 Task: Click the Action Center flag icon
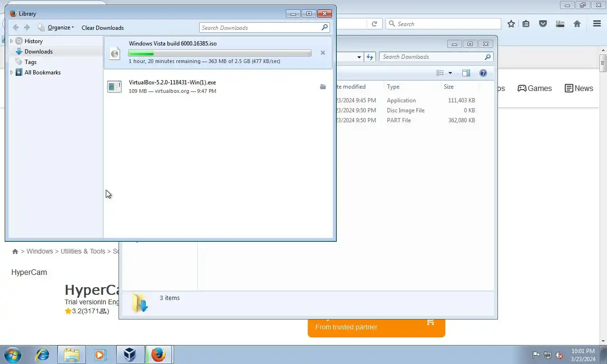point(536,355)
